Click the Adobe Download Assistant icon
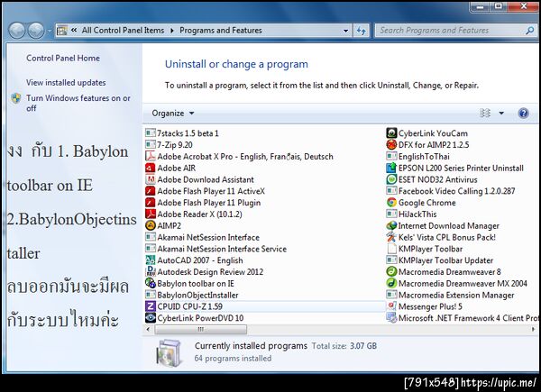The image size is (541, 392). (151, 179)
